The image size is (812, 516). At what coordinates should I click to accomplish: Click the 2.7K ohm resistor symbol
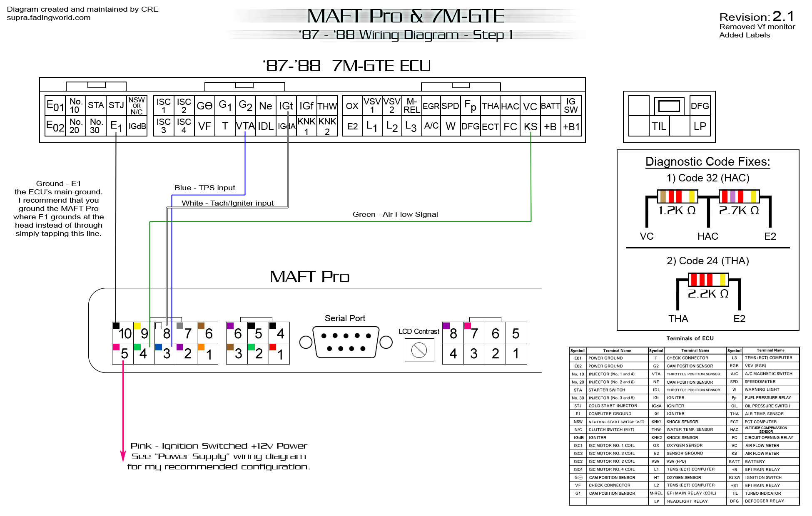(x=739, y=196)
